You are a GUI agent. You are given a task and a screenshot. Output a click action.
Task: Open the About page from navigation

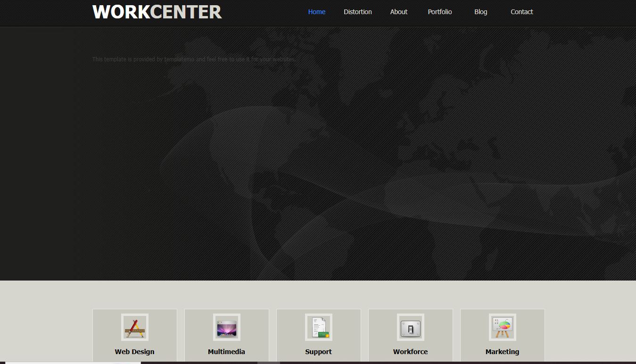398,12
